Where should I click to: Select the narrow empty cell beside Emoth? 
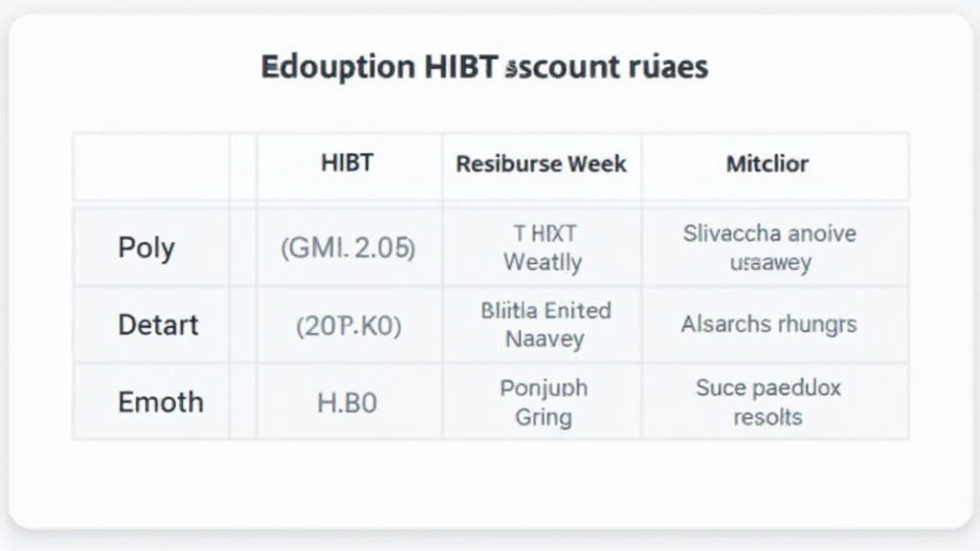tap(243, 402)
